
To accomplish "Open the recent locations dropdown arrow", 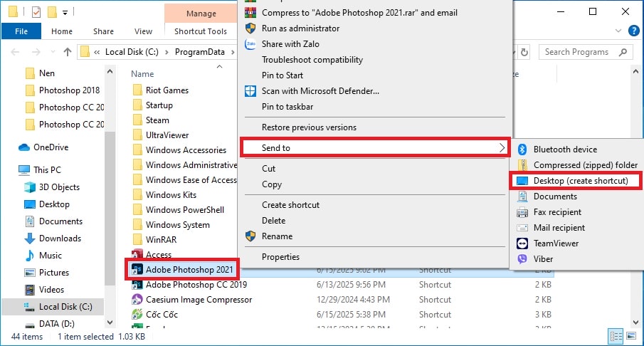I will point(53,52).
